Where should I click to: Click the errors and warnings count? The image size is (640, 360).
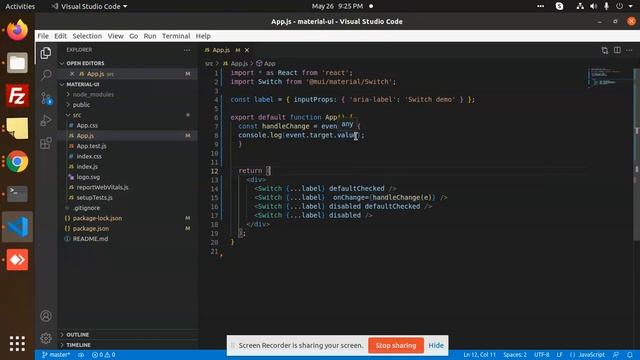103,355
